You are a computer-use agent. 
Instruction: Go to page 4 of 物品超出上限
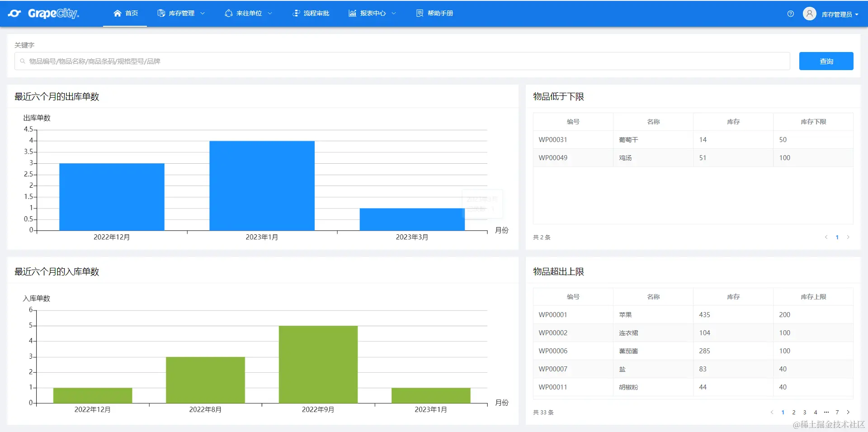tap(816, 412)
